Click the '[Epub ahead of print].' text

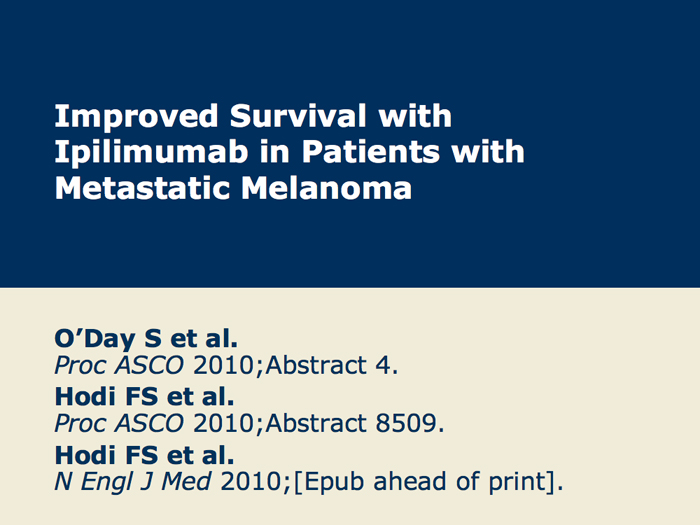click(429, 482)
